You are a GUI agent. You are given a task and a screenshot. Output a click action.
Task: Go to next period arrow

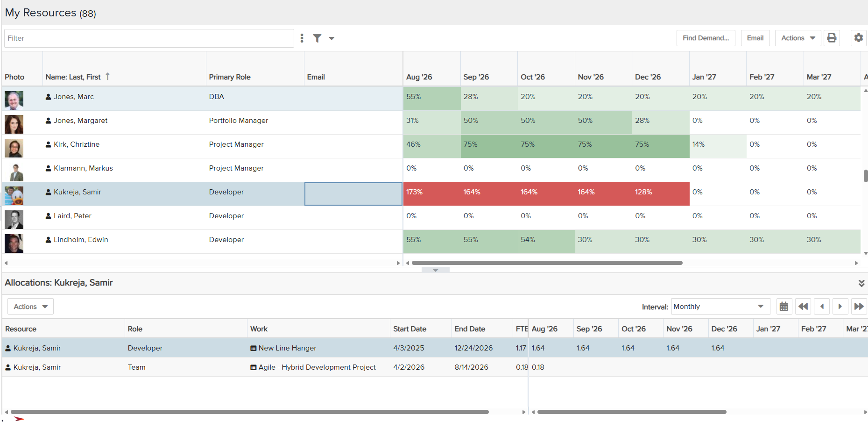tap(840, 307)
